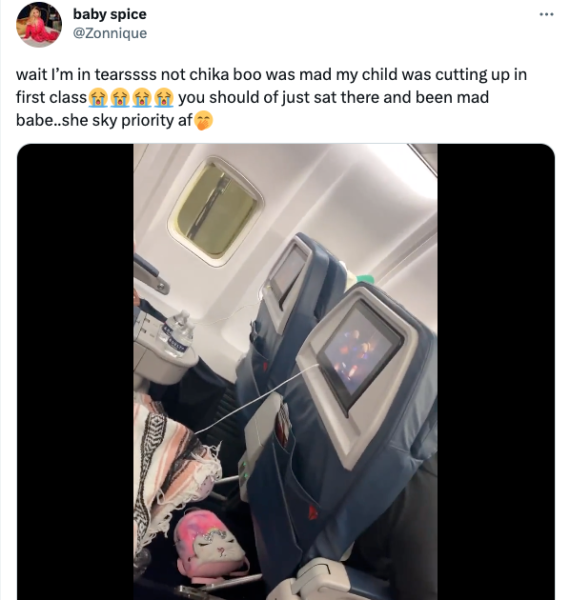Play the embedded airplane cabin video
Viewport: 570px width, 600px height.
(286, 372)
